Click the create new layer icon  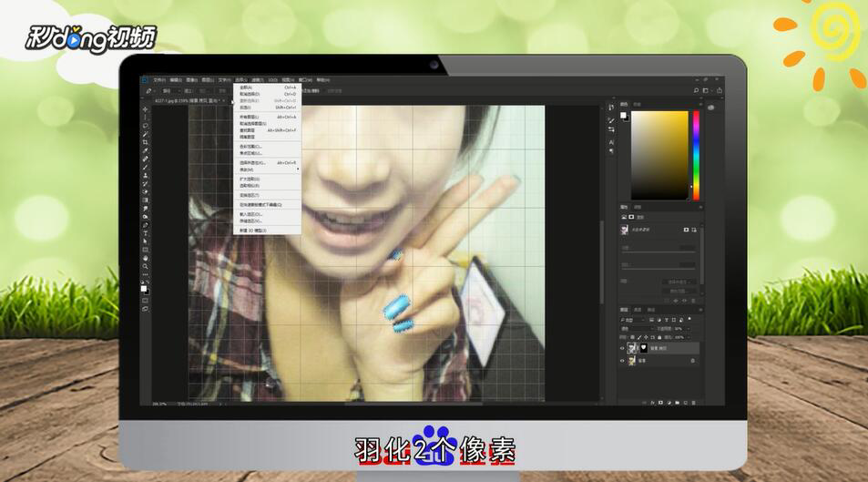(685, 403)
